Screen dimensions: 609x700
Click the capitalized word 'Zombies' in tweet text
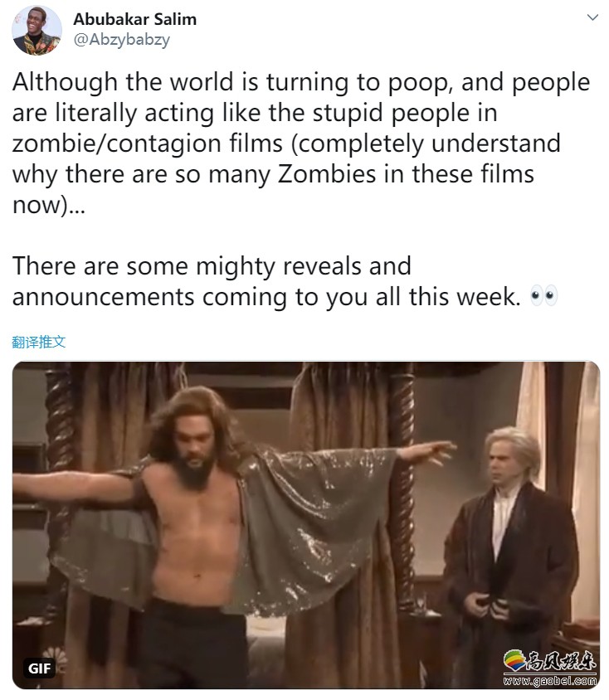[327, 174]
